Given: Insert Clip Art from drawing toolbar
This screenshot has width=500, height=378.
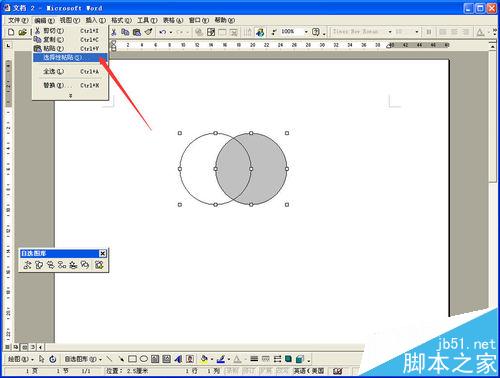Looking at the screenshot, I should click(x=190, y=359).
